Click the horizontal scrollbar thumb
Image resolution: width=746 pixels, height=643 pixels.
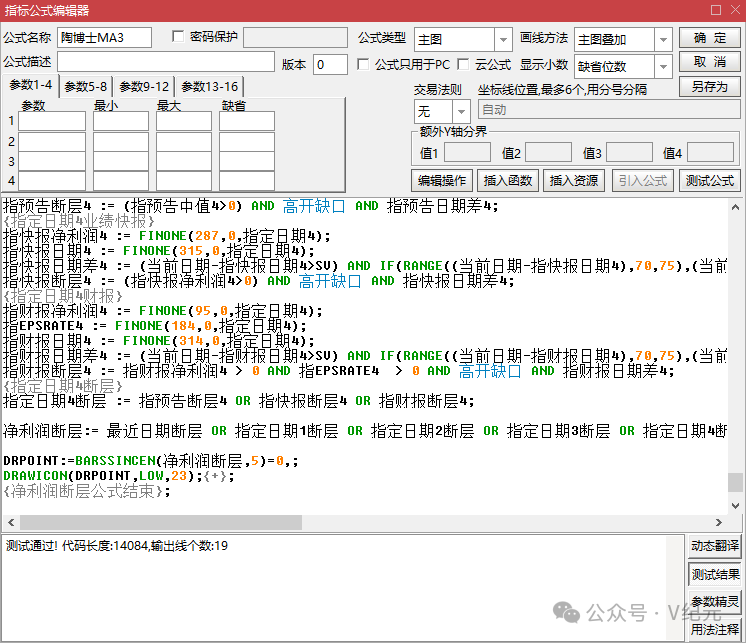161,523
